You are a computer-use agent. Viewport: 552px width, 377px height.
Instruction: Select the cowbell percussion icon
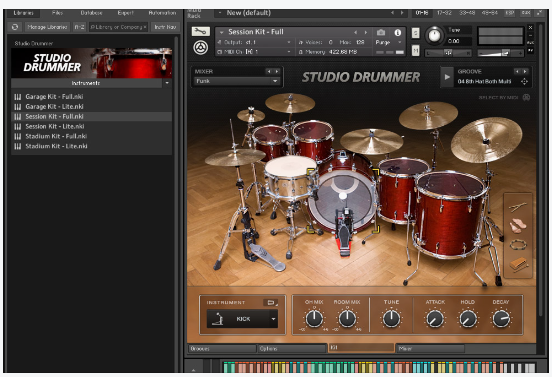518,264
